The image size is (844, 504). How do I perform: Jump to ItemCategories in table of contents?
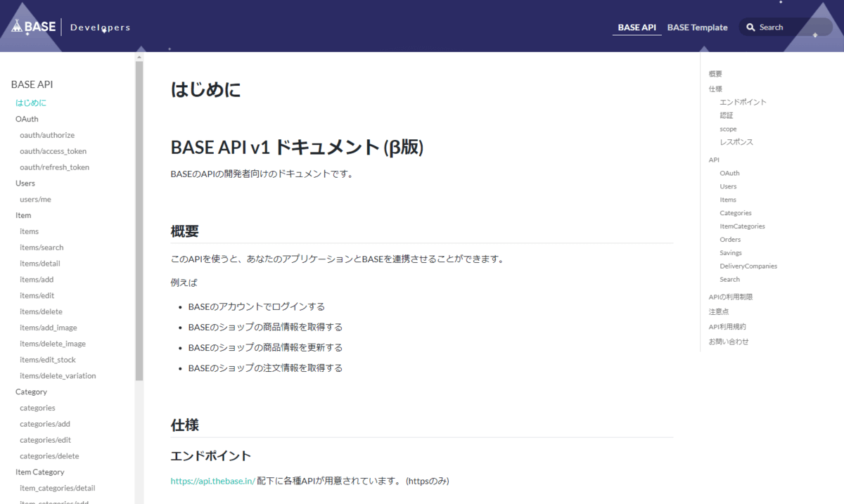(742, 226)
